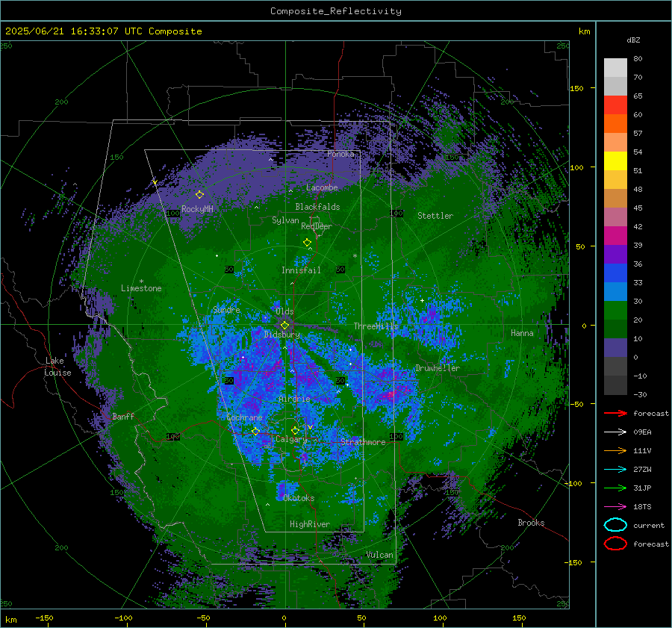Viewport: 672px width, 628px height.
Task: Click the Limestone label
Action: pos(141,288)
